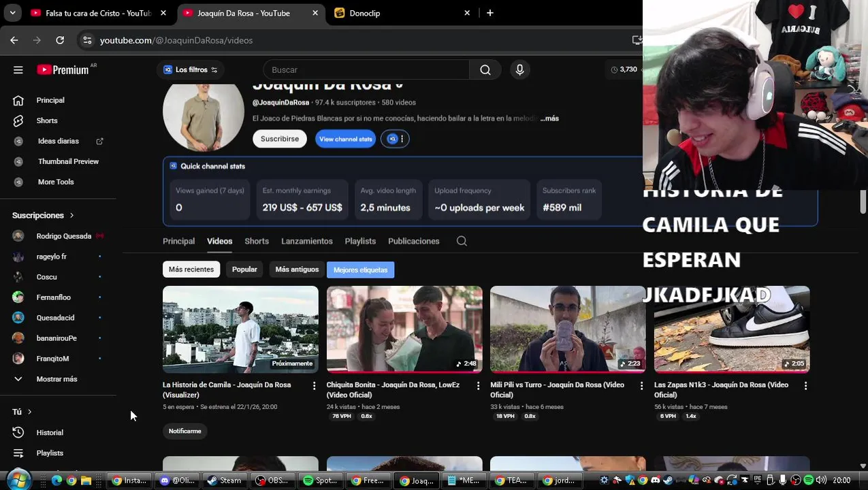Expand the Tú section
This screenshot has width=868, height=490.
click(x=22, y=412)
